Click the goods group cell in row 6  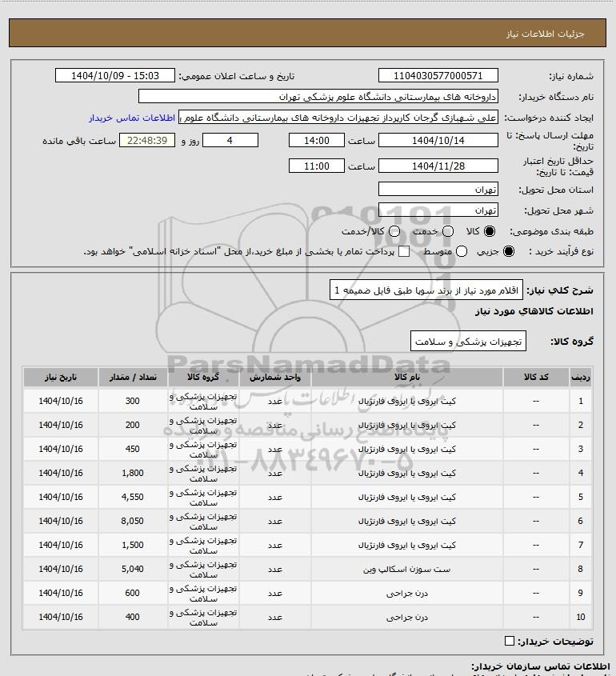(x=203, y=522)
